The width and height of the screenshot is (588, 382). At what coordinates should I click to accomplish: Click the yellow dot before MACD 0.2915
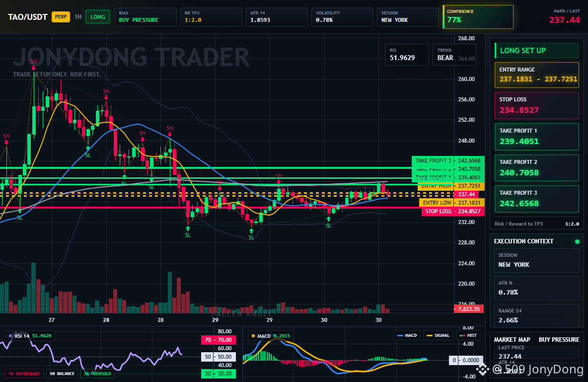[253, 336]
